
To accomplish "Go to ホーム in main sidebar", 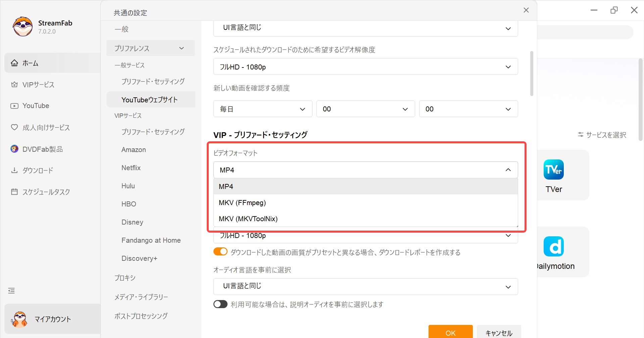I will pos(52,63).
